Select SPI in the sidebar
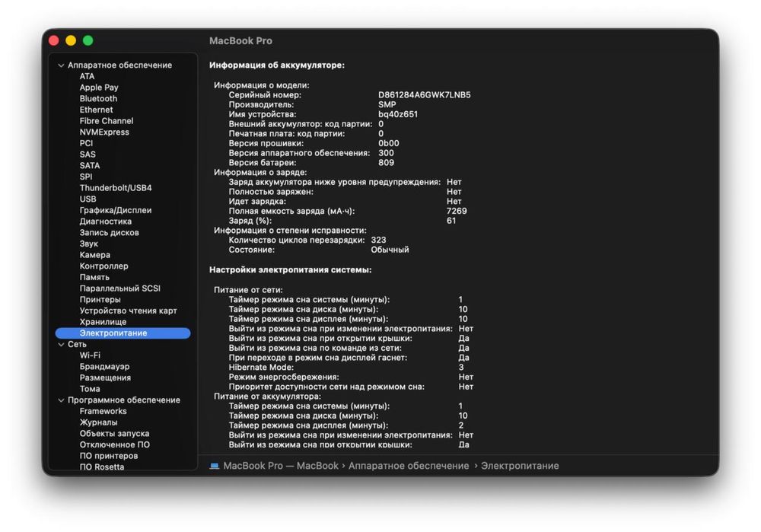 click(x=85, y=177)
